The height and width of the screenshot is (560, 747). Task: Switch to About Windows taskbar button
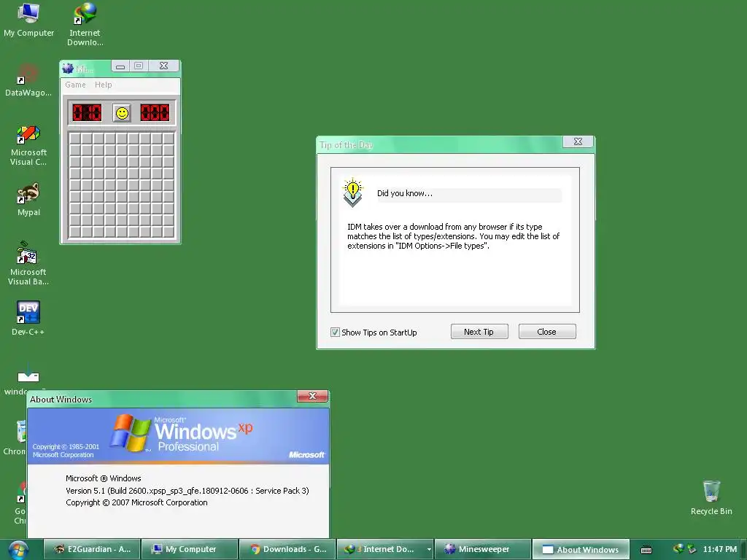pyautogui.click(x=581, y=550)
